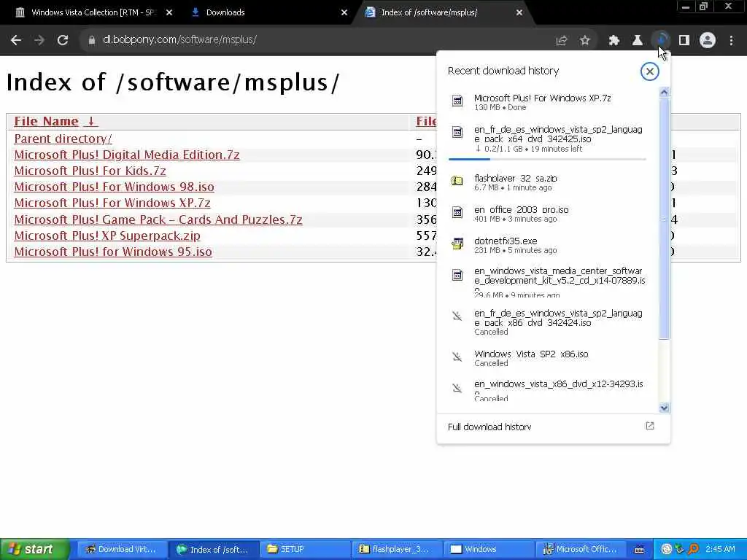This screenshot has height=560, width=747.
Task: Click the x64 language pack download progress bar
Action: (547, 159)
